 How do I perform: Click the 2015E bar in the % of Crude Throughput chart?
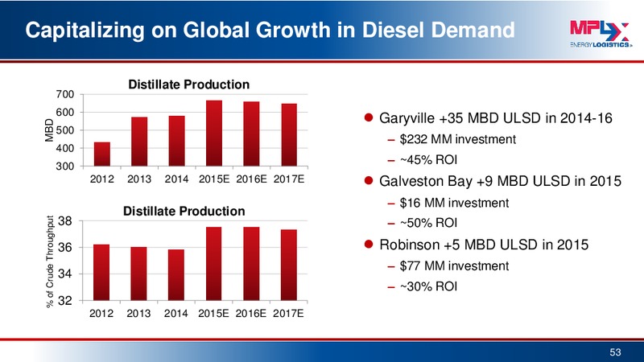tap(213, 264)
